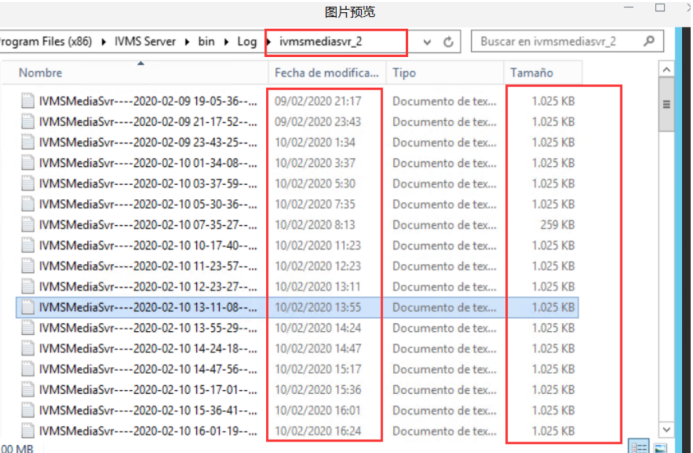The width and height of the screenshot is (693, 453).
Task: Click scrollbar up arrow
Action: click(666, 70)
